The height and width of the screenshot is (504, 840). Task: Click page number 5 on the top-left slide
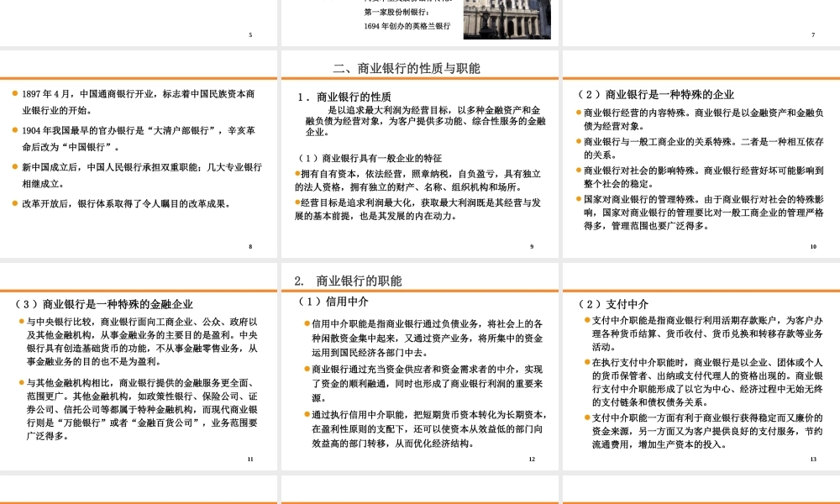coord(249,35)
